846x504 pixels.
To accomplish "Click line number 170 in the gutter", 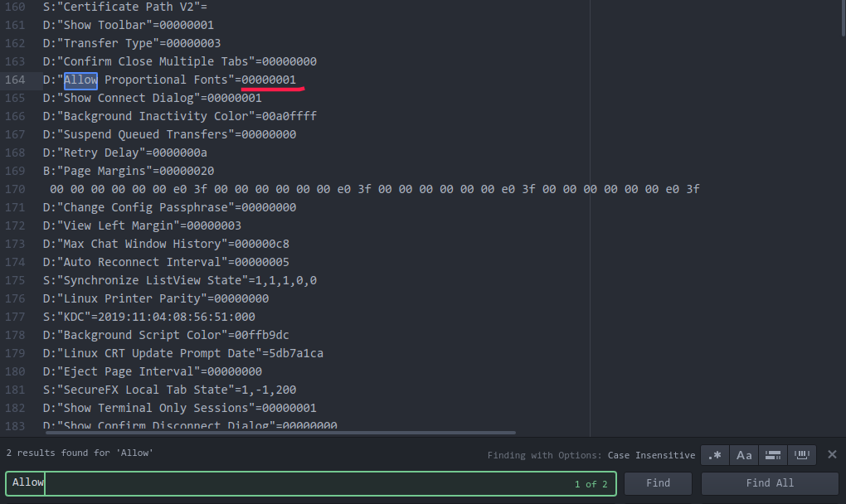I will click(14, 189).
